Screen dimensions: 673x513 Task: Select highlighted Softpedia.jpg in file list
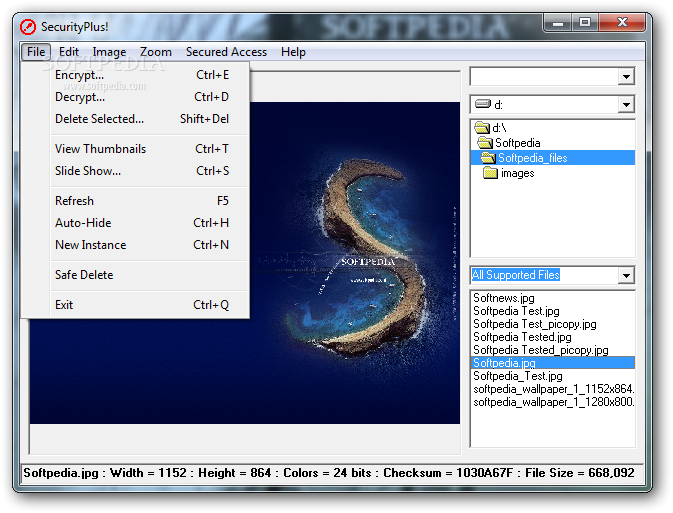(553, 363)
